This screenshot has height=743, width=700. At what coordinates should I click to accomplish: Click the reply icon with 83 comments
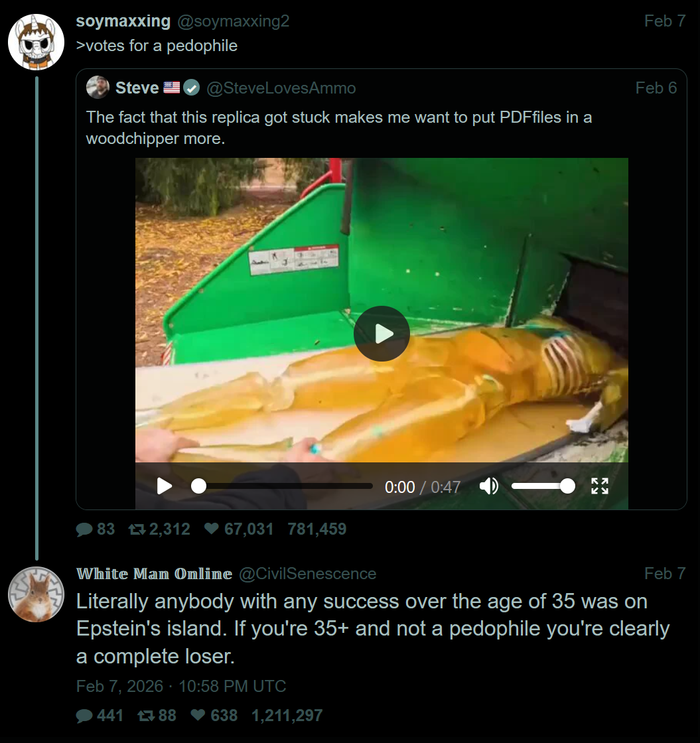tap(84, 529)
